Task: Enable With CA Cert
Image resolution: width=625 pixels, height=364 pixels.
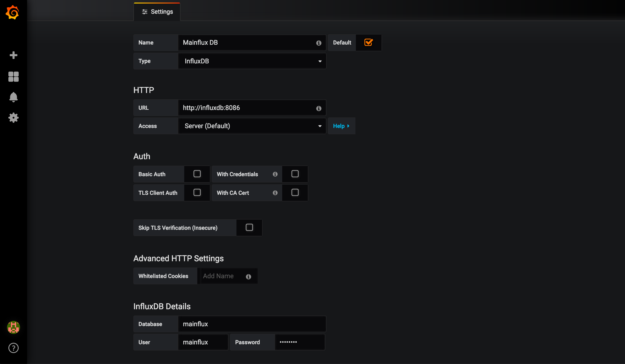Action: pos(295,192)
